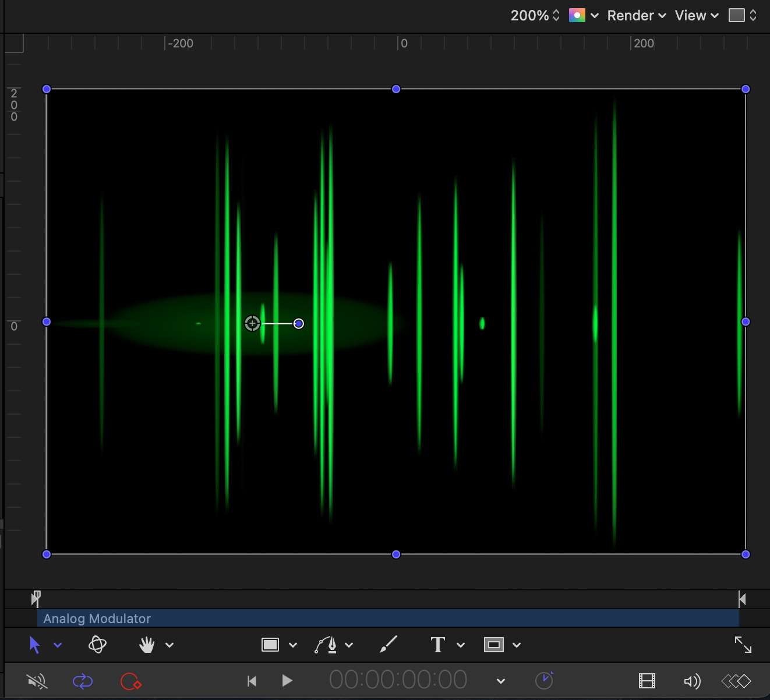Click the 3D Transform tool icon
Image resolution: width=770 pixels, height=700 pixels.
click(97, 645)
